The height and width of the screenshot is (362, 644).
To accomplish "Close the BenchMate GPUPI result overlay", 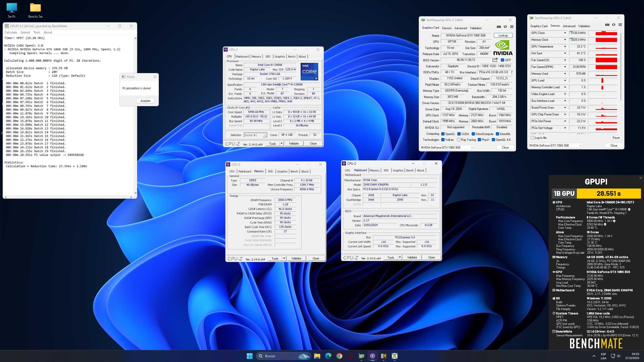I will point(641,178).
